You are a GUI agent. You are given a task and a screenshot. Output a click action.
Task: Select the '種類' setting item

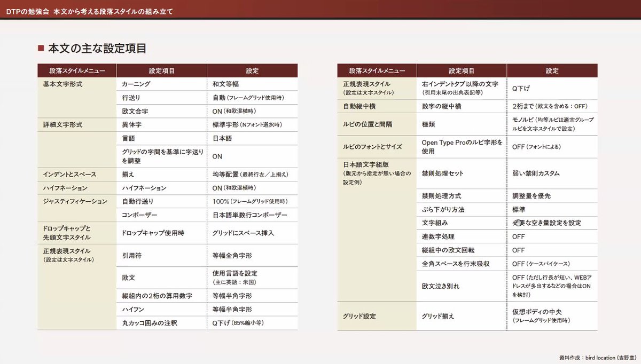(x=428, y=124)
